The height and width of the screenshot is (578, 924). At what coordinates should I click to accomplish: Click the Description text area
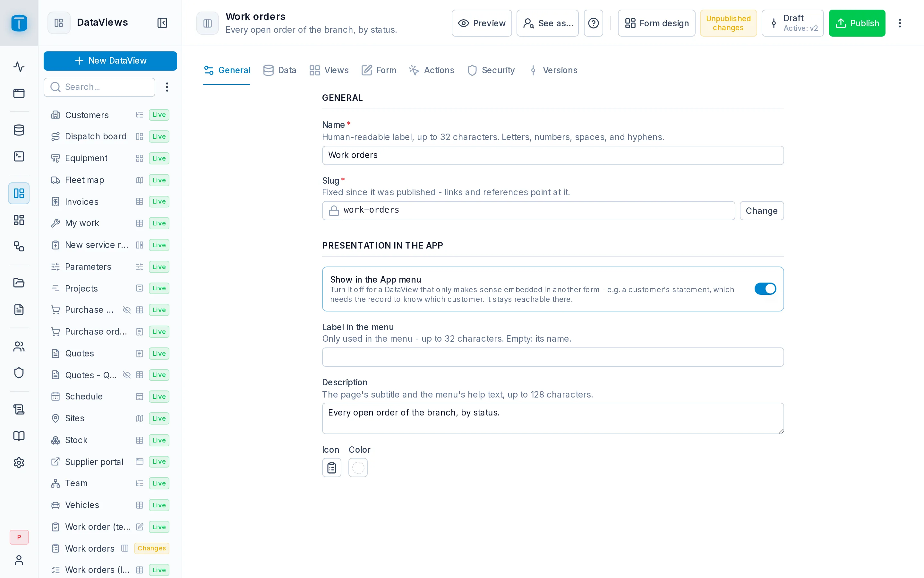[553, 418]
